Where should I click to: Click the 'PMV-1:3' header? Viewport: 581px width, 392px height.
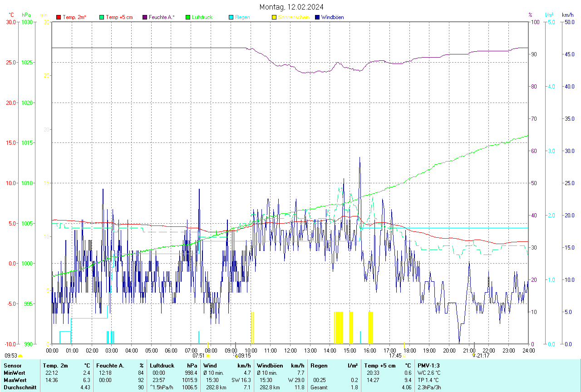click(x=429, y=366)
